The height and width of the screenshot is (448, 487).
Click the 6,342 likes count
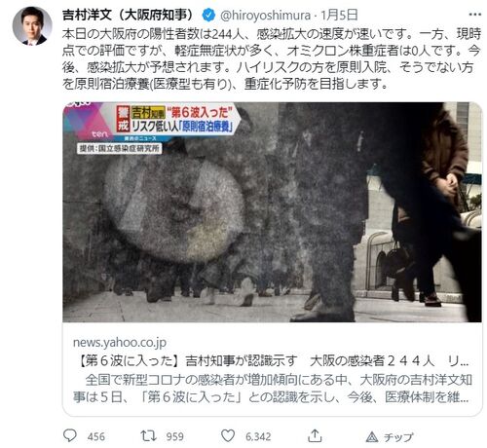tap(258, 436)
